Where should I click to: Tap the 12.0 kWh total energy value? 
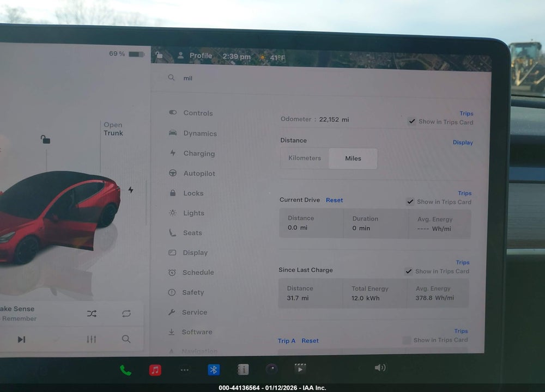(x=365, y=298)
